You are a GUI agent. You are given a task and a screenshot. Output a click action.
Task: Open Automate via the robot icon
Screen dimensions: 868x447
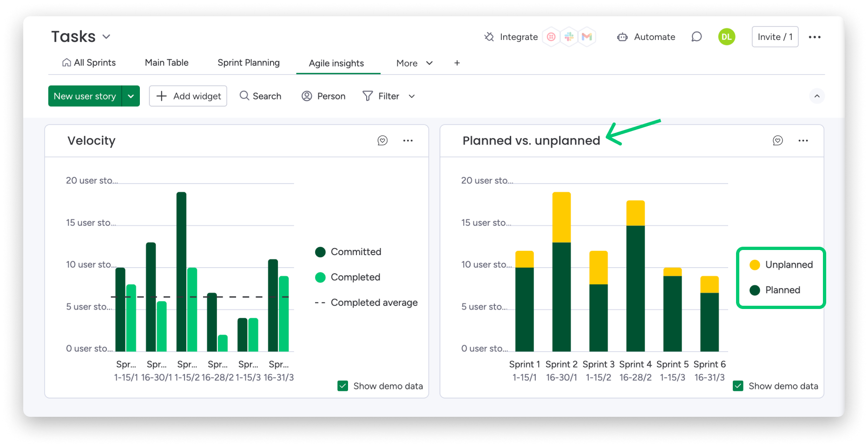click(x=622, y=37)
